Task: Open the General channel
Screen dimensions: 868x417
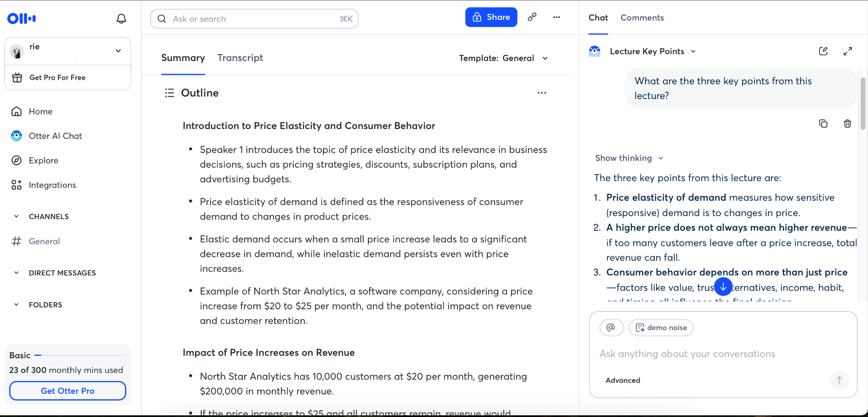Action: [x=36, y=242]
